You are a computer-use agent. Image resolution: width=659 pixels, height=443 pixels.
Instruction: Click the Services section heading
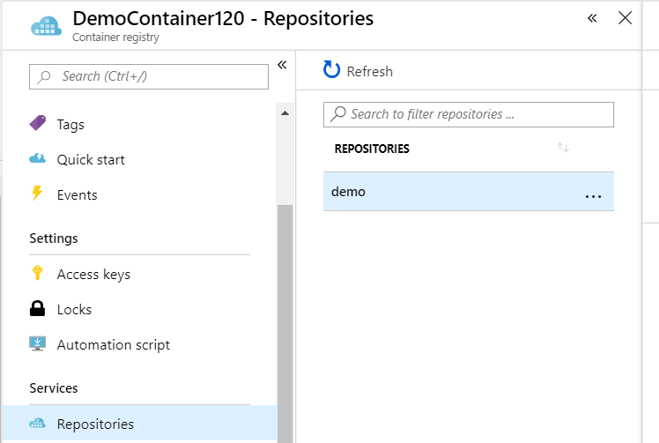53,388
